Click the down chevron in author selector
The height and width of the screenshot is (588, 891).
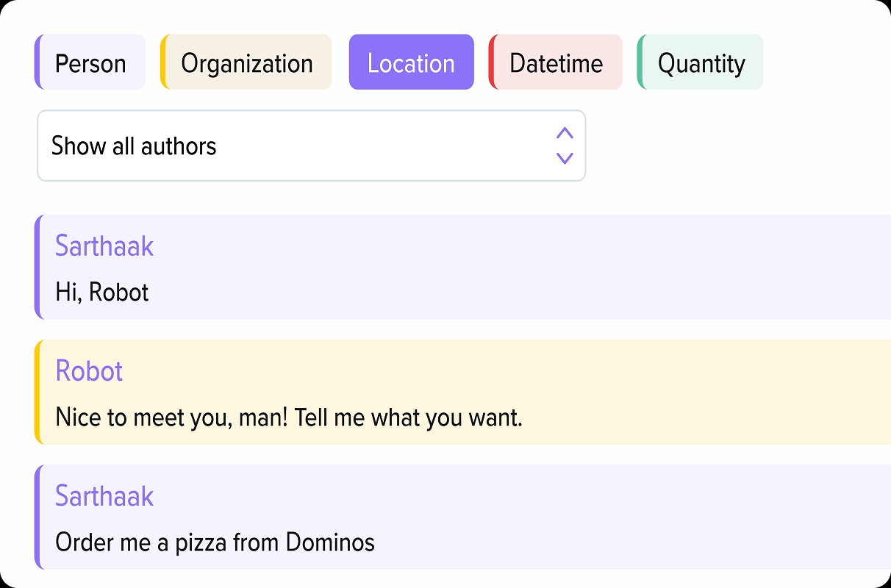565,158
